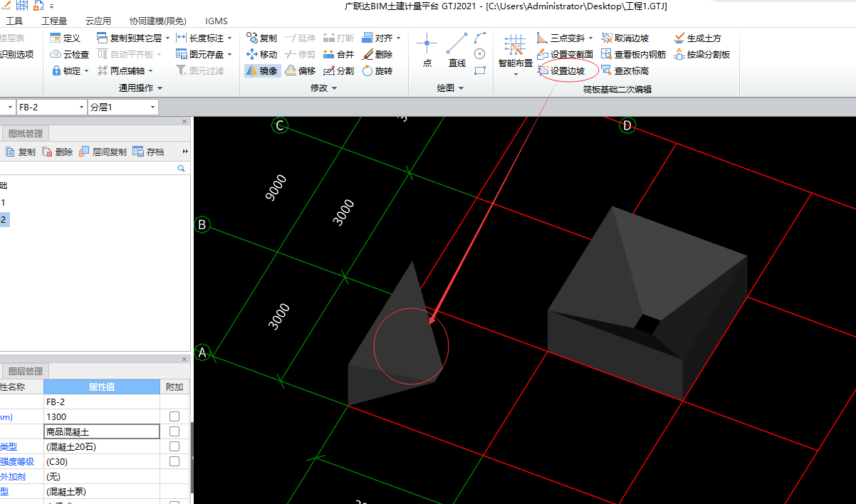Click 按梁分割板 split slab by beam
The height and width of the screenshot is (504, 856).
click(701, 54)
